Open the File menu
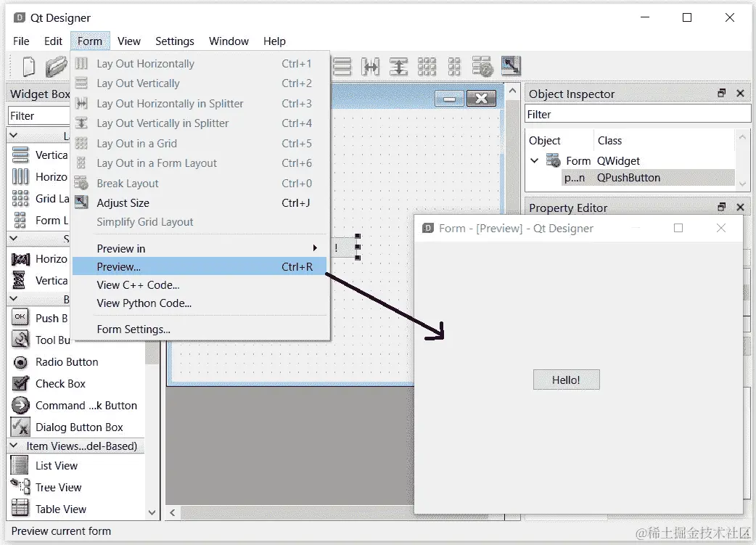 [21, 41]
